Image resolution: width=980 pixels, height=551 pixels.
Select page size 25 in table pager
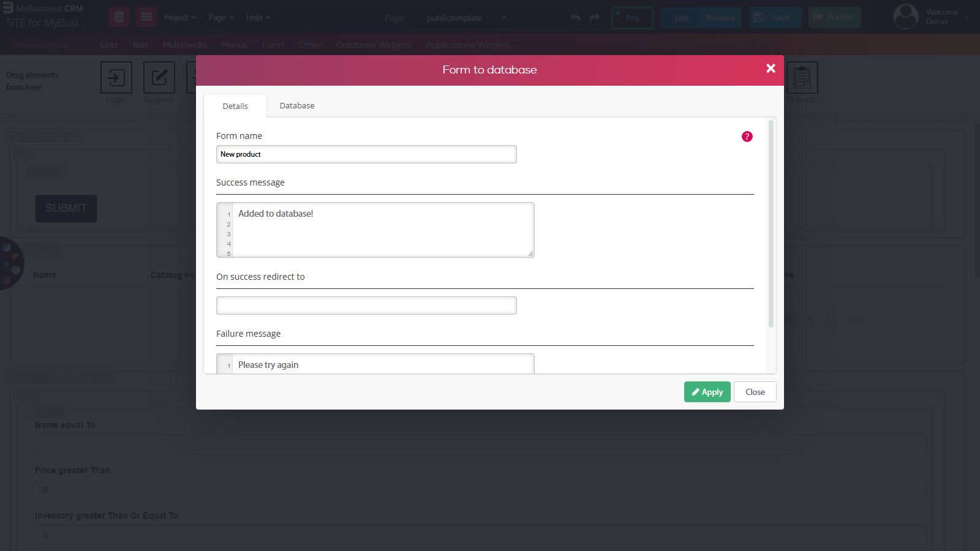click(809, 320)
